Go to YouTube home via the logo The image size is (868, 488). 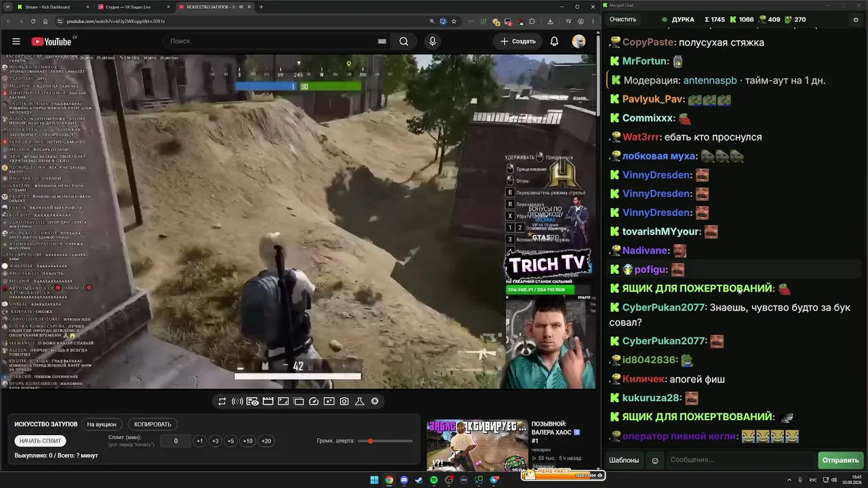(x=51, y=41)
